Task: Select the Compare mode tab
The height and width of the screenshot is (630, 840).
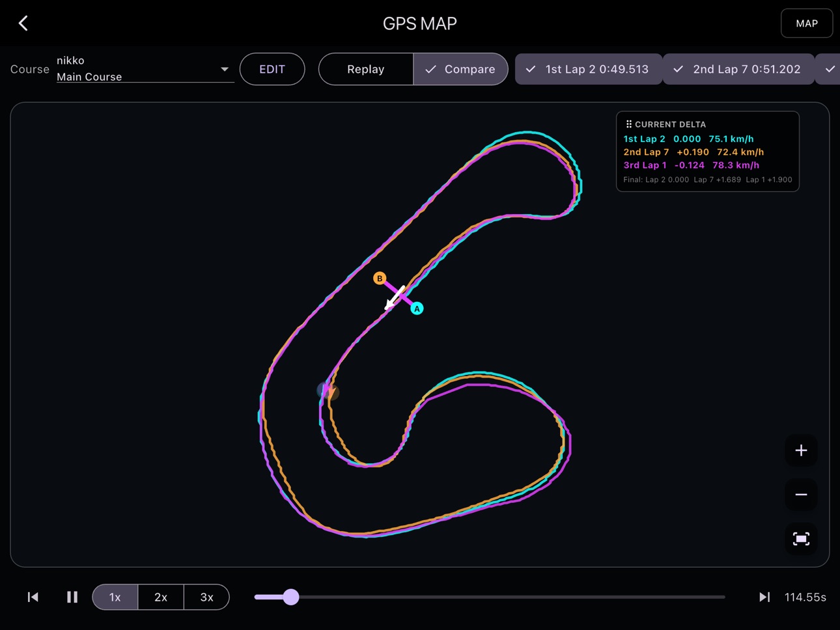Action: click(460, 69)
